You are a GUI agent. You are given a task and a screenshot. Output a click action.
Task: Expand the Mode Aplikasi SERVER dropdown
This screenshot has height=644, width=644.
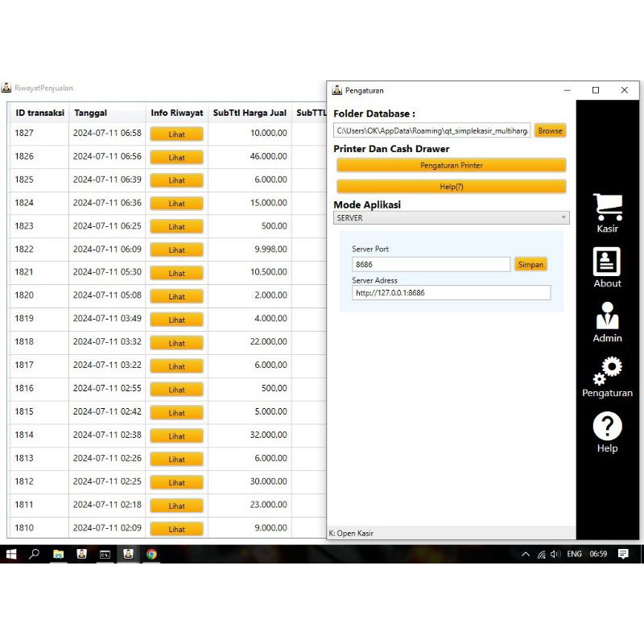(x=451, y=218)
